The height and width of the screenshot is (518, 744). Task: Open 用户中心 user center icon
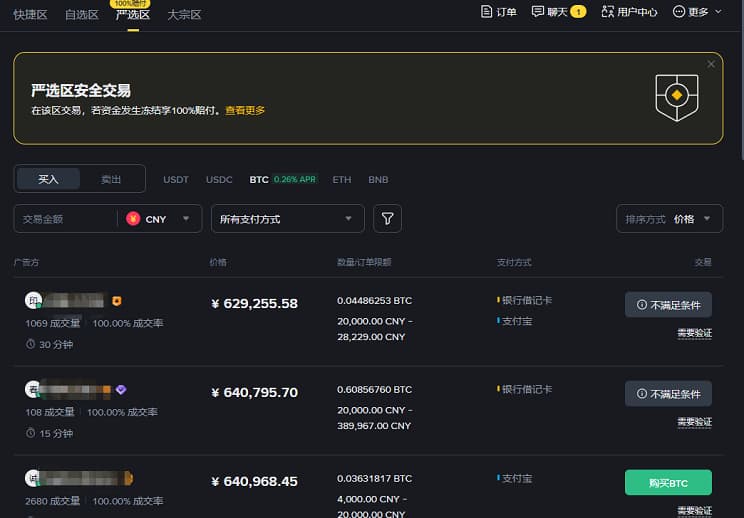click(607, 11)
